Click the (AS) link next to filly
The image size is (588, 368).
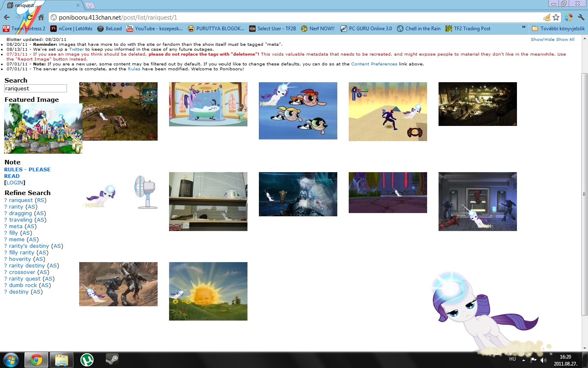26,233
